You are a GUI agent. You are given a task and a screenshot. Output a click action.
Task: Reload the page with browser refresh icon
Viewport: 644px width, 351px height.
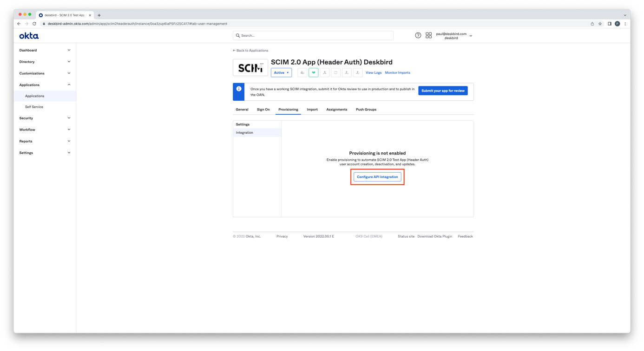(x=34, y=24)
